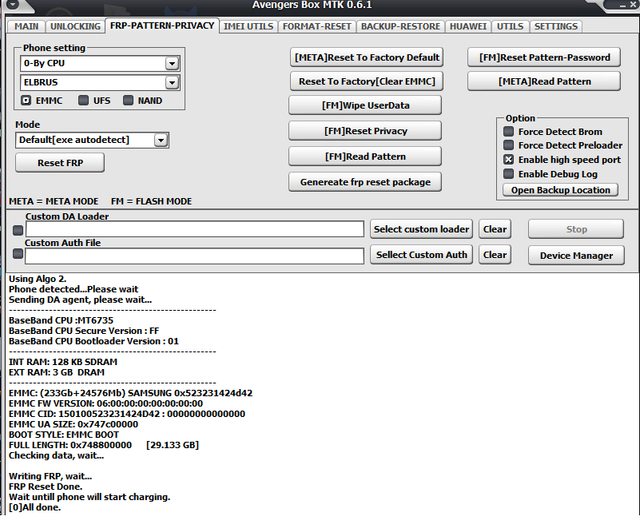Click Open Backup Location button
This screenshot has height=520, width=640.
pyautogui.click(x=560, y=190)
